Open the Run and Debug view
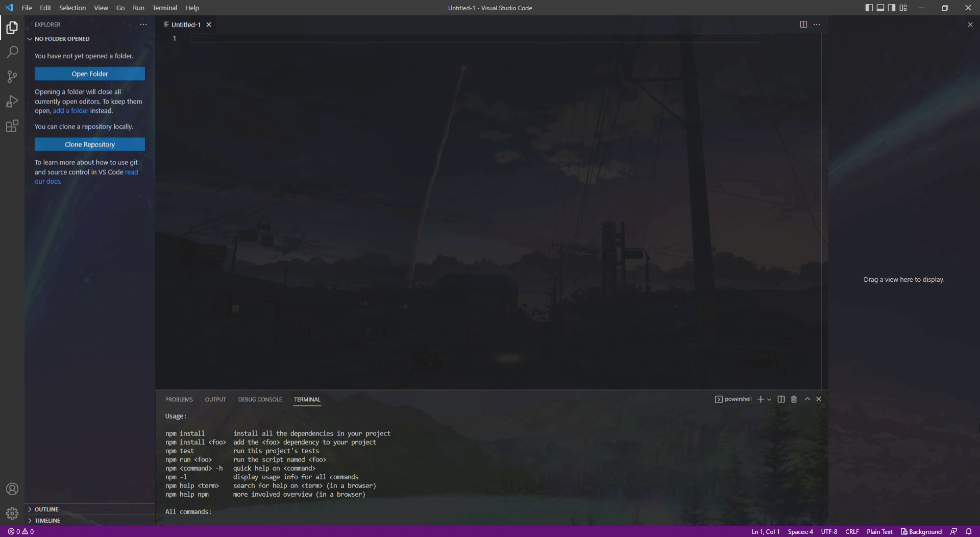Image resolution: width=980 pixels, height=537 pixels. (x=12, y=102)
